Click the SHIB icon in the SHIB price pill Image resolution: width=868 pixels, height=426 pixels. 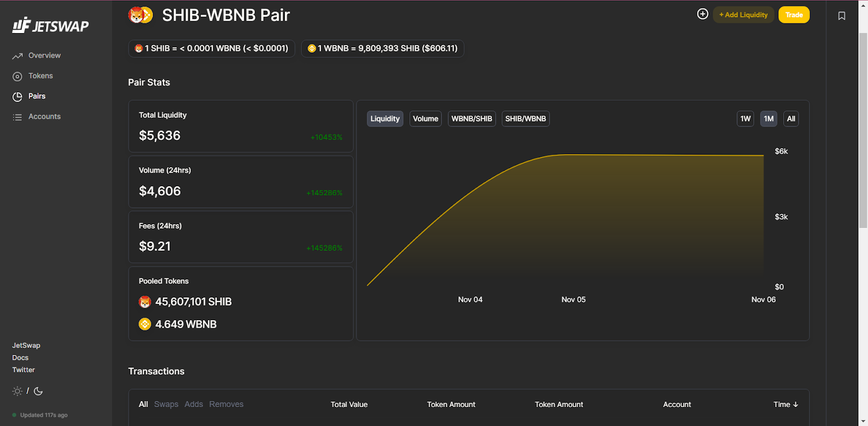click(x=138, y=49)
